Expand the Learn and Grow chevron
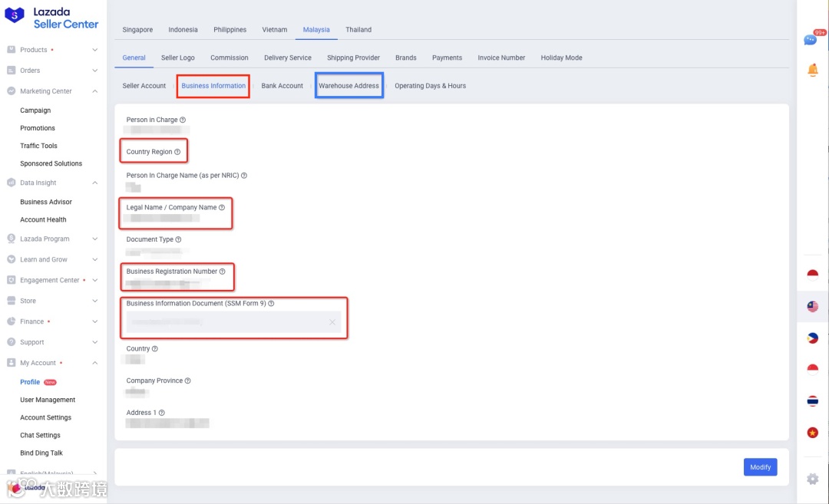This screenshot has height=504, width=829. point(94,259)
